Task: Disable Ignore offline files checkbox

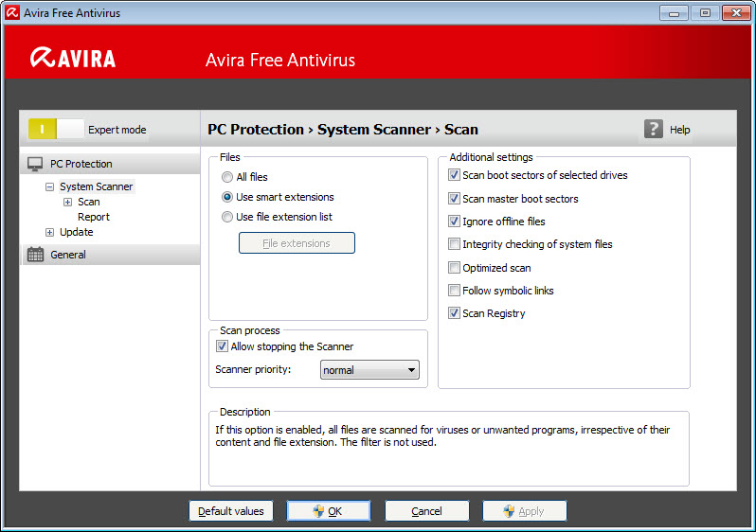Action: click(x=454, y=222)
